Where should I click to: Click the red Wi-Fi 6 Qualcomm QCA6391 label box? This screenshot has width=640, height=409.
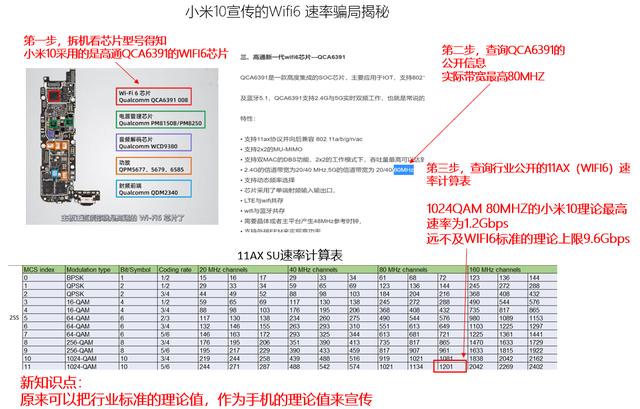coord(153,97)
